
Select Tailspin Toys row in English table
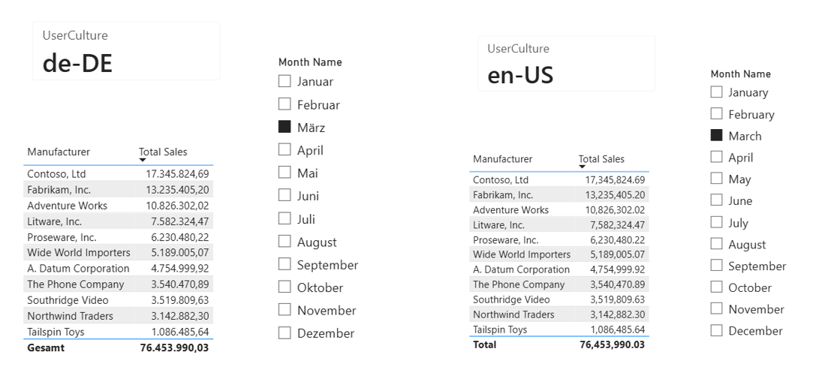pyautogui.click(x=559, y=330)
